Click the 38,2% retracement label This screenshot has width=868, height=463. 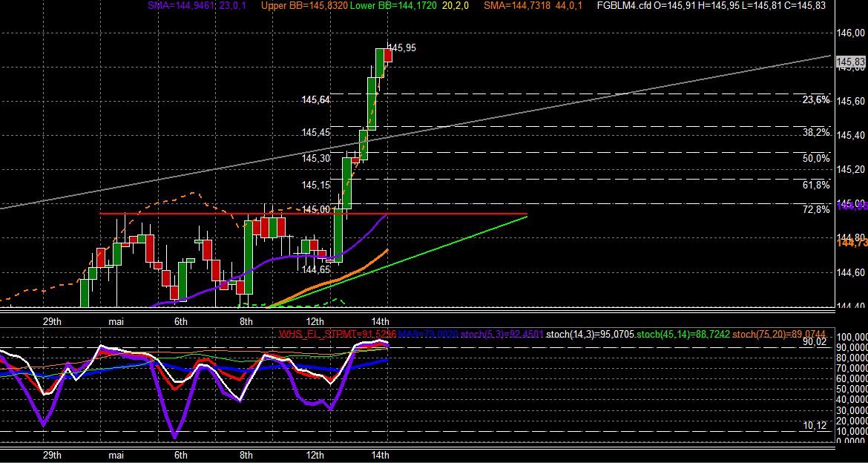(816, 132)
